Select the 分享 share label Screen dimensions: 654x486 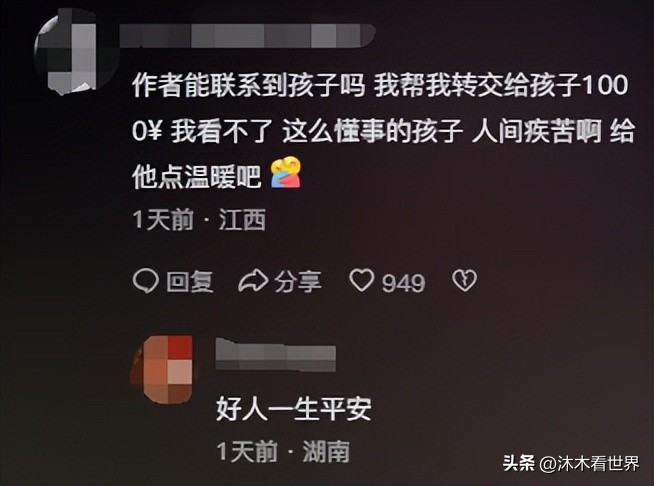pos(298,282)
